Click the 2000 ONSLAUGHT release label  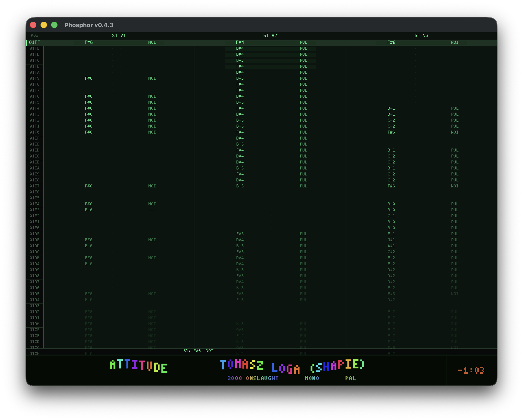[253, 379]
